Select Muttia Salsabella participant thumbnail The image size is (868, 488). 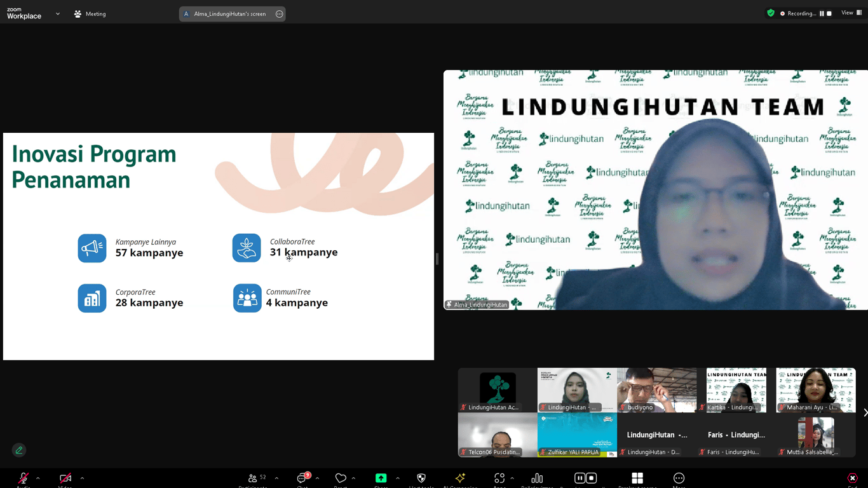click(x=816, y=435)
